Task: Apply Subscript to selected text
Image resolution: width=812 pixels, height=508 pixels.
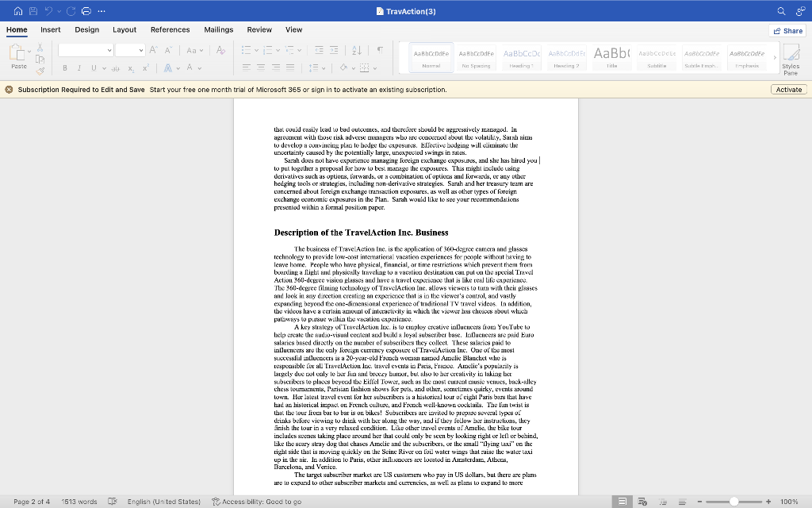Action: pos(129,67)
